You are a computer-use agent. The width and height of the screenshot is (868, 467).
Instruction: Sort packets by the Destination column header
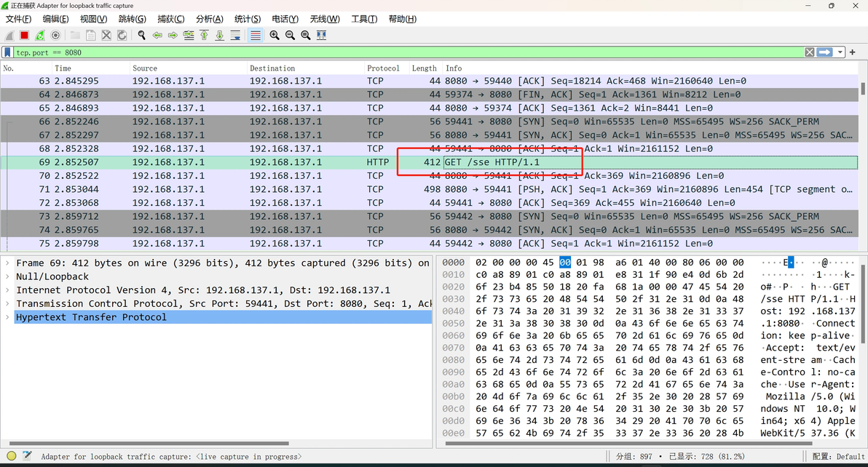click(x=305, y=68)
